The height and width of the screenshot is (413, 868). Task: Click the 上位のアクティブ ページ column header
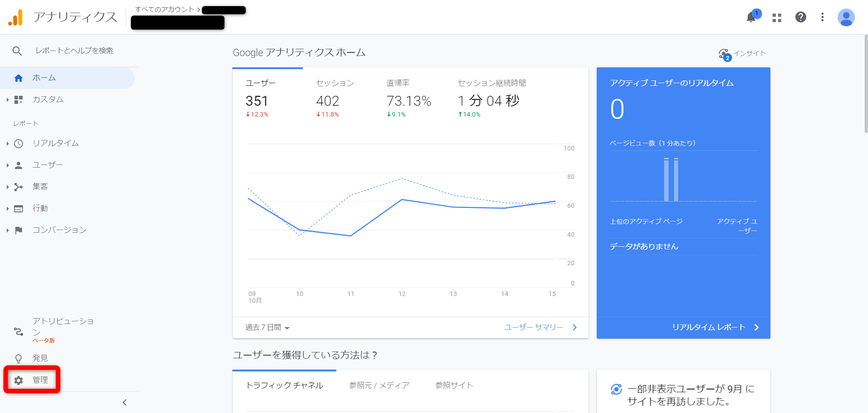tap(646, 221)
